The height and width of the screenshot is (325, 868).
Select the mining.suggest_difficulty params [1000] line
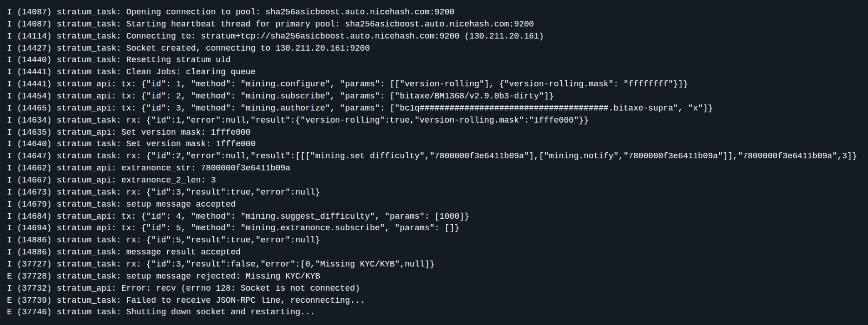tap(238, 216)
